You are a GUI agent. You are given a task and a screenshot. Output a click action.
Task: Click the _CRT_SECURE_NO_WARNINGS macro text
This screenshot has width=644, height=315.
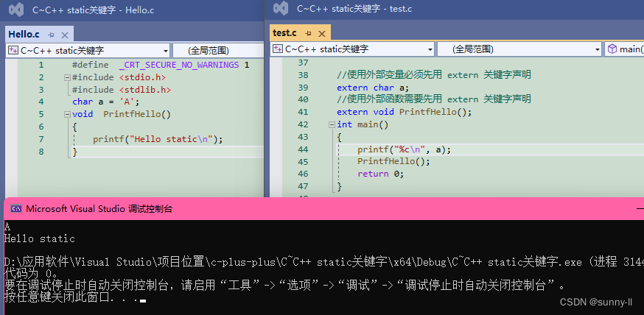pos(179,65)
